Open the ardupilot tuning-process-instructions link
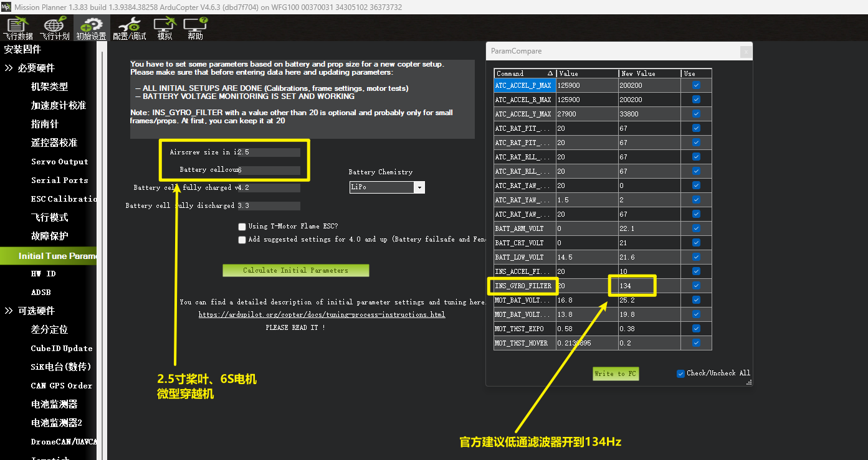Image resolution: width=868 pixels, height=460 pixels. 322,315
